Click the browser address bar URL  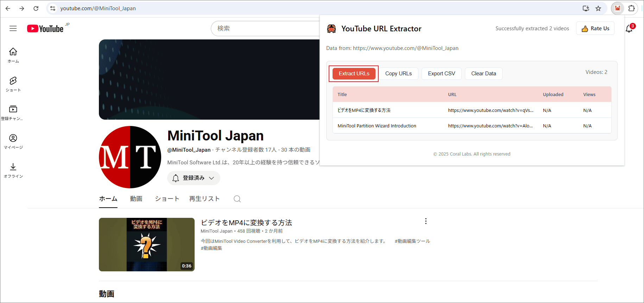click(98, 8)
